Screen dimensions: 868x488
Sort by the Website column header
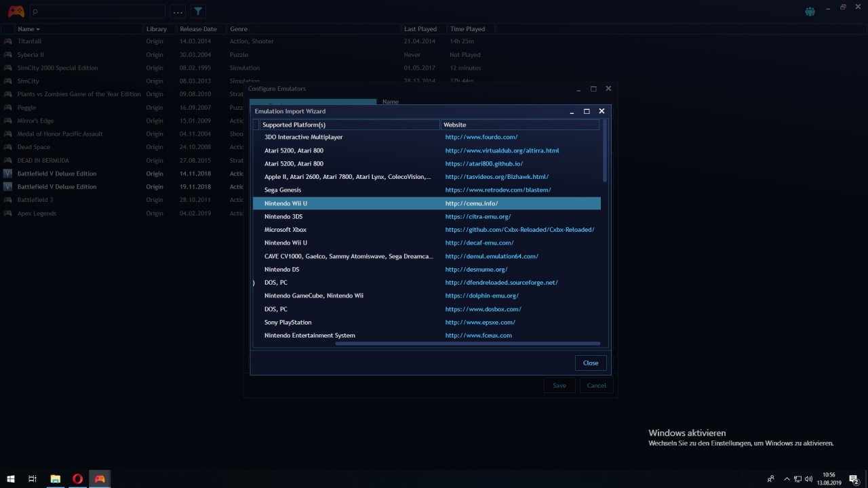[x=520, y=125]
